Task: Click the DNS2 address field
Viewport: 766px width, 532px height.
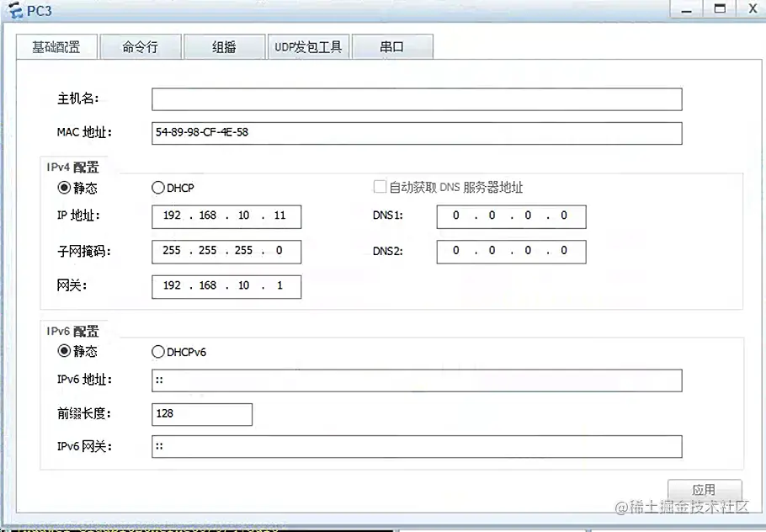Action: (511, 252)
